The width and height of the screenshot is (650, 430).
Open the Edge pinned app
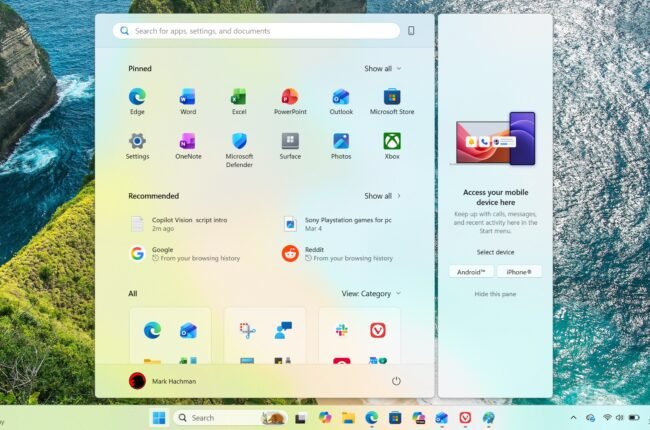point(137,98)
